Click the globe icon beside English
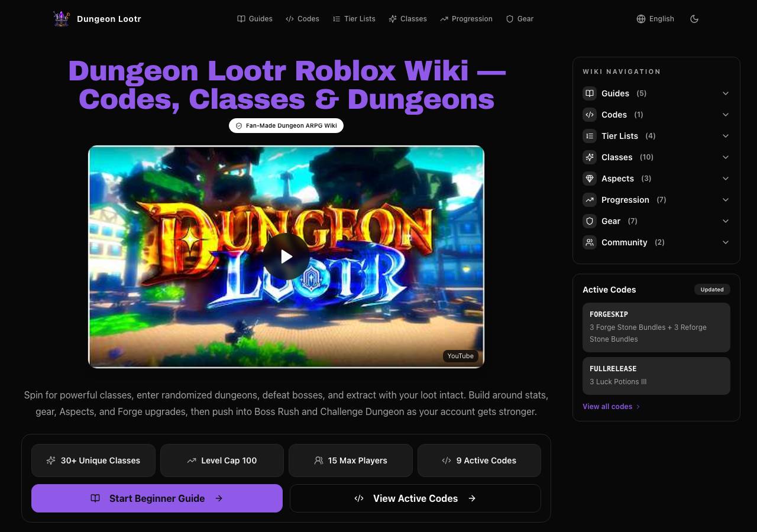 click(x=641, y=19)
